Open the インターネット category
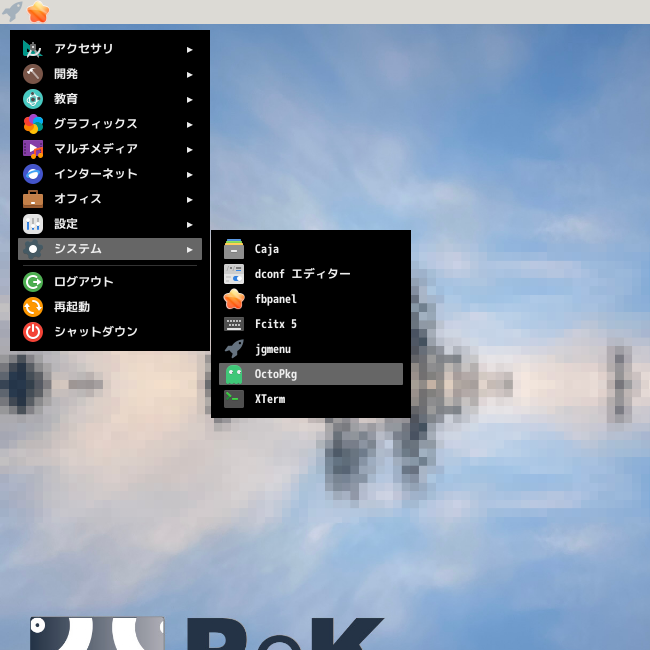The image size is (650, 650). [110, 174]
